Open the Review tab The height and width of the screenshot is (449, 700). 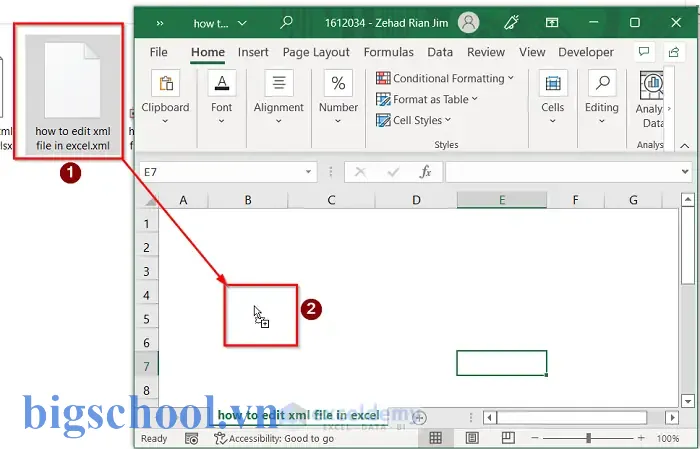(x=486, y=52)
